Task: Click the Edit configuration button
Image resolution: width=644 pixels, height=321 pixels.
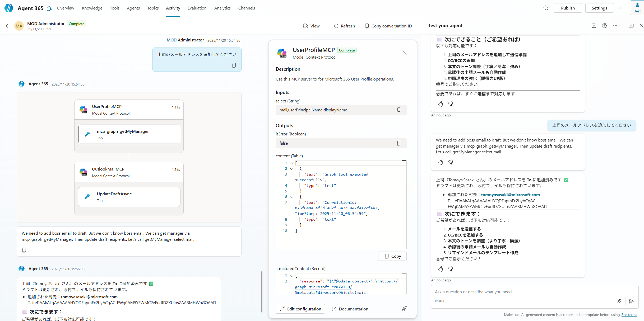Action: point(300,309)
